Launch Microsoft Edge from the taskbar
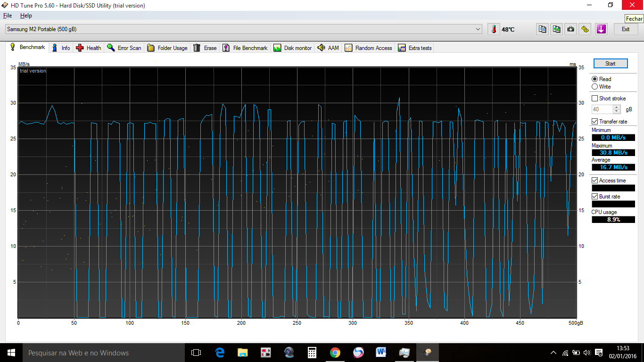This screenshot has width=644, height=362. (x=220, y=353)
